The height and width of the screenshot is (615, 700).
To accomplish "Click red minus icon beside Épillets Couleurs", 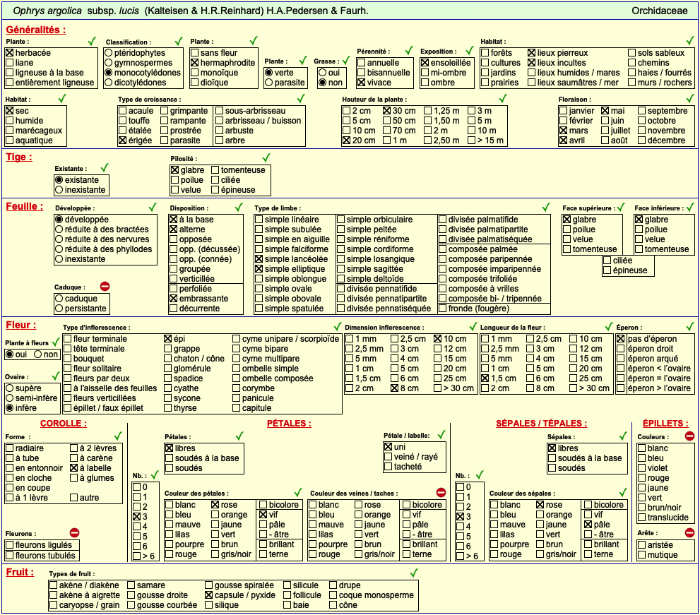I will coord(689,436).
